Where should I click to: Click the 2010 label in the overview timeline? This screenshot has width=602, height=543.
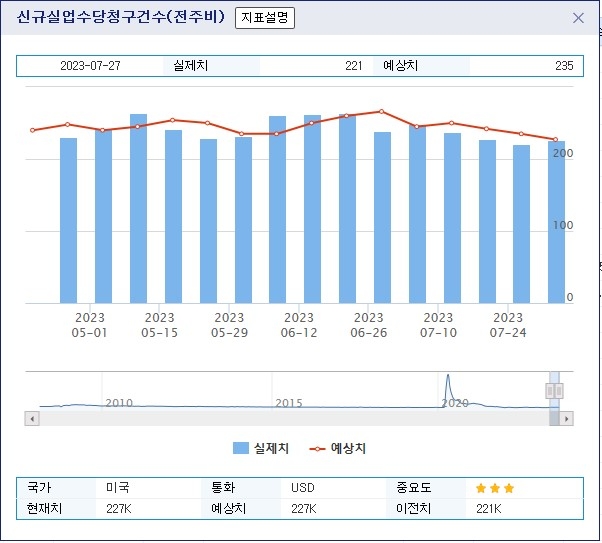(119, 403)
